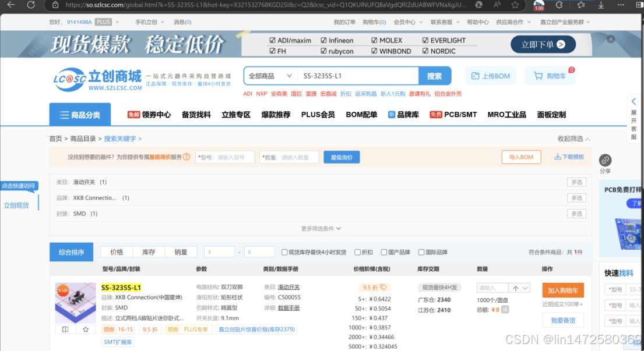The image size is (644, 351).
Task: Click 嘉立创贴片惊喜价格 tag
Action: pyautogui.click(x=256, y=329)
